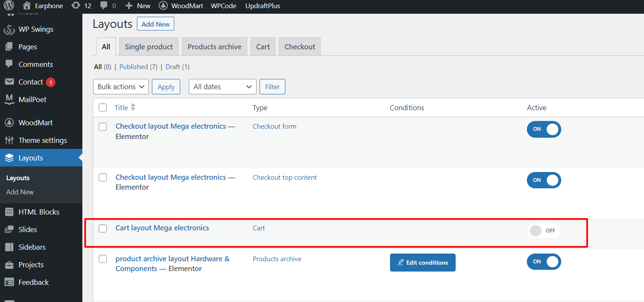Viewport: 644px width, 302px height.
Task: Click the Products archive type link
Action: click(x=277, y=259)
